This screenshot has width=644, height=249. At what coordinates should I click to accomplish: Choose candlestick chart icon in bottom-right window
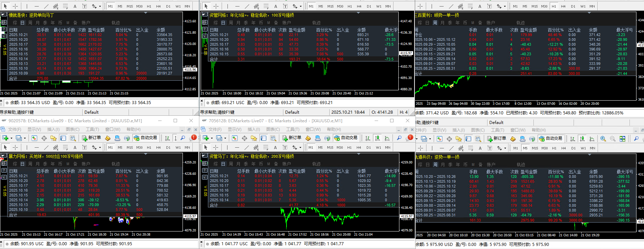click(582, 139)
